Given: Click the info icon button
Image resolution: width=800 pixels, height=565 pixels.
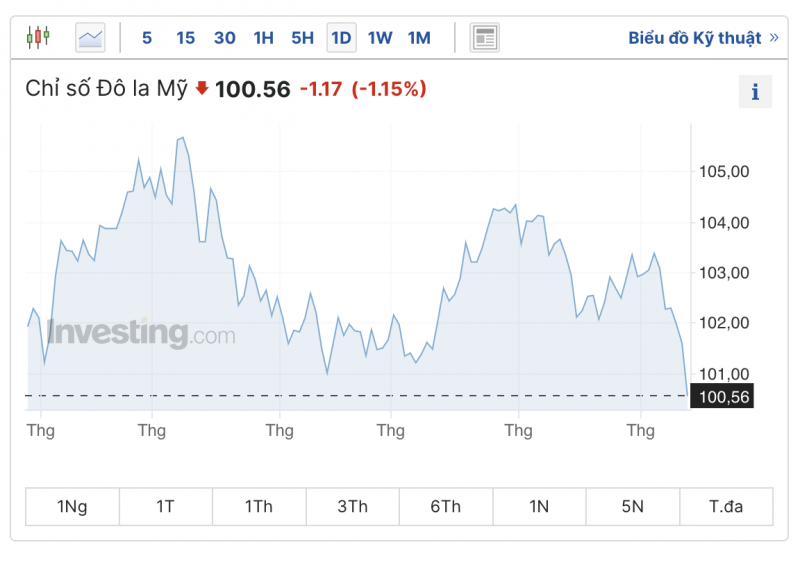Looking at the screenshot, I should click(755, 92).
